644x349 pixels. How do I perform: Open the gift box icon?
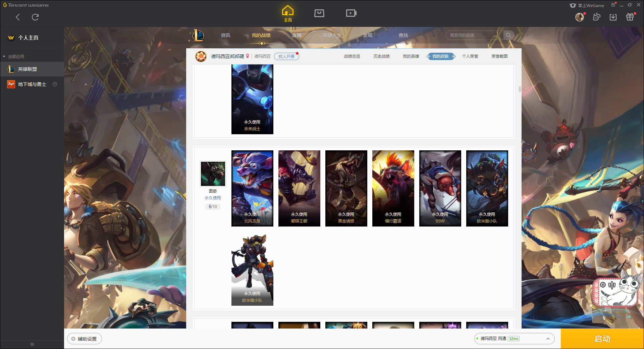click(630, 17)
